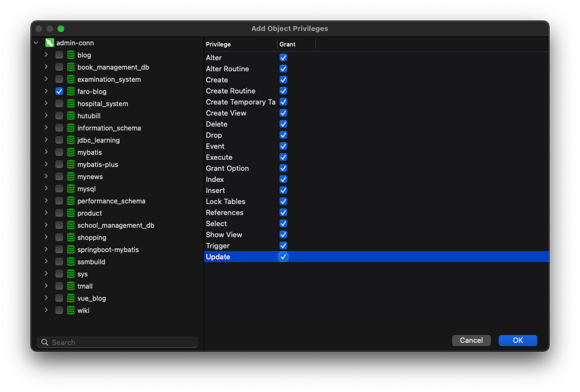Viewport: 580px width, 392px height.
Task: Click the shopping database icon
Action: 70,237
